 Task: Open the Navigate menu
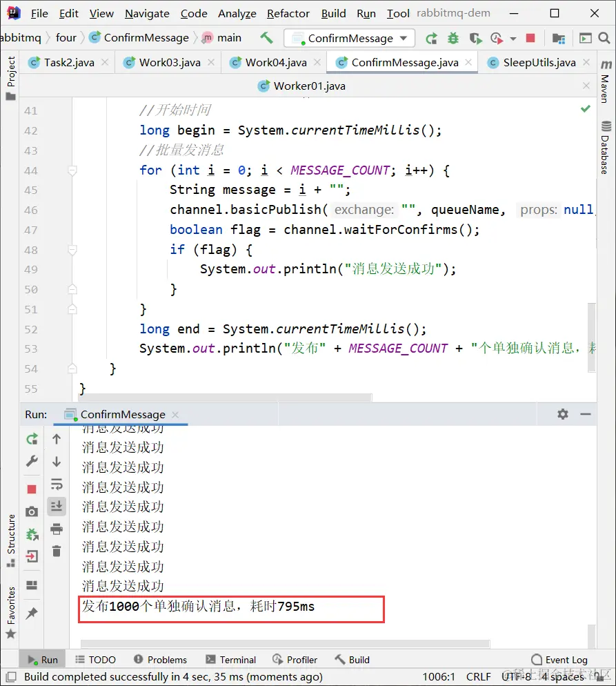coord(147,14)
